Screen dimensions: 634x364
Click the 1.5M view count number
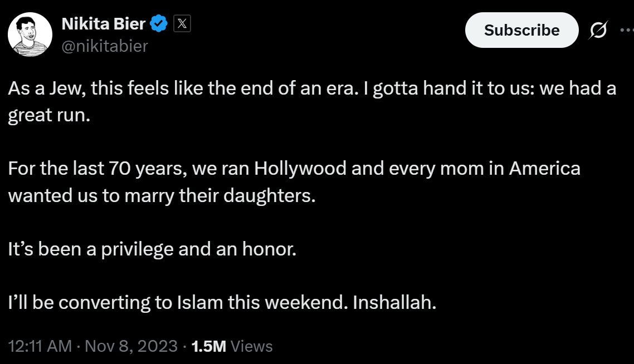[208, 346]
